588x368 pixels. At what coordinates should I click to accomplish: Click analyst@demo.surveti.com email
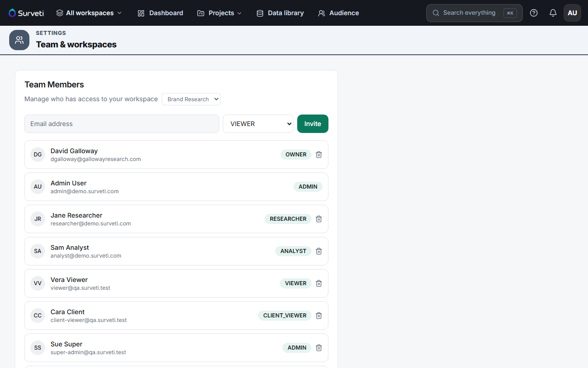pyautogui.click(x=86, y=256)
